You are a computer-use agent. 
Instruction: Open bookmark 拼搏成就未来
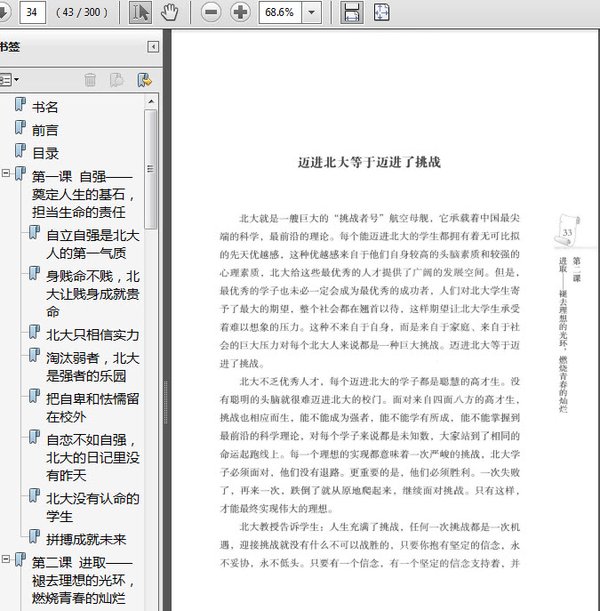(86, 540)
